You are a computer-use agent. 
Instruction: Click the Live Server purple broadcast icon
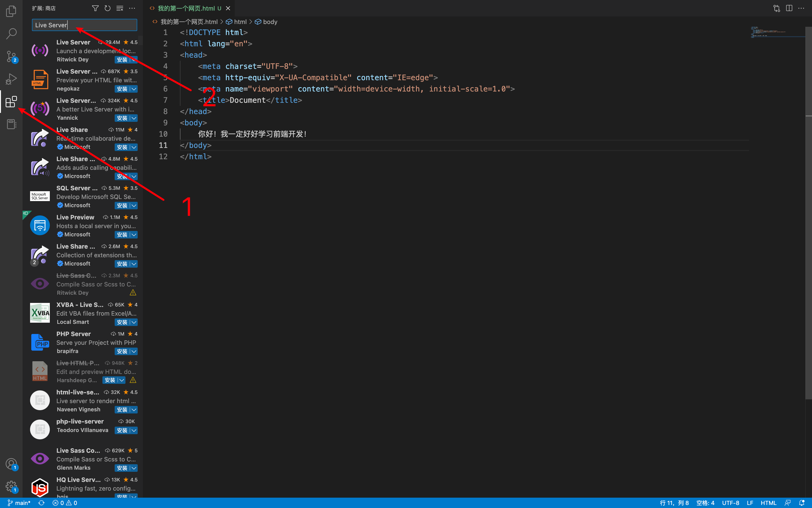click(x=40, y=50)
